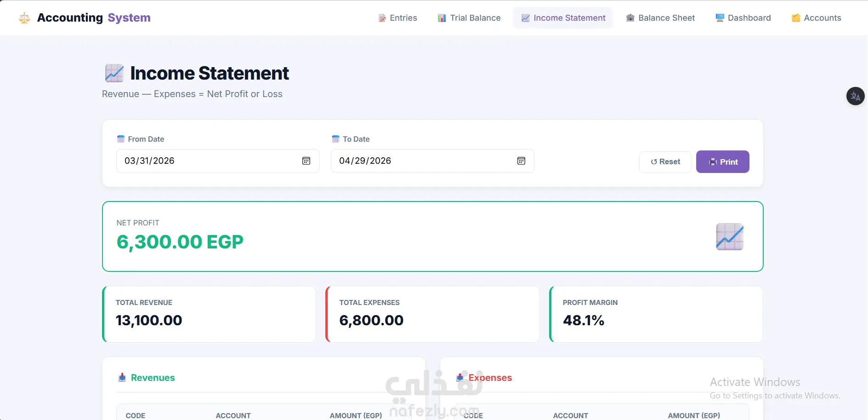Click the 6,300.00 EGP net profit value
The height and width of the screenshot is (420, 868).
(x=180, y=242)
